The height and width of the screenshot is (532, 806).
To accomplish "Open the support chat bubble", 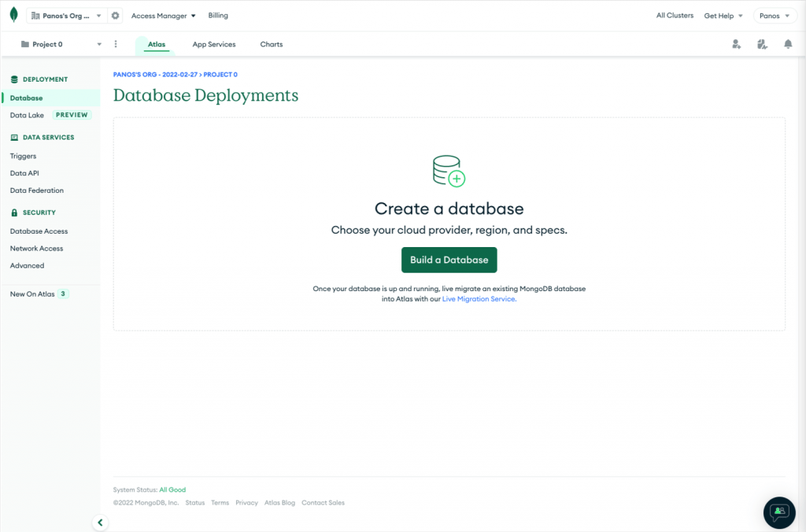I will [779, 512].
